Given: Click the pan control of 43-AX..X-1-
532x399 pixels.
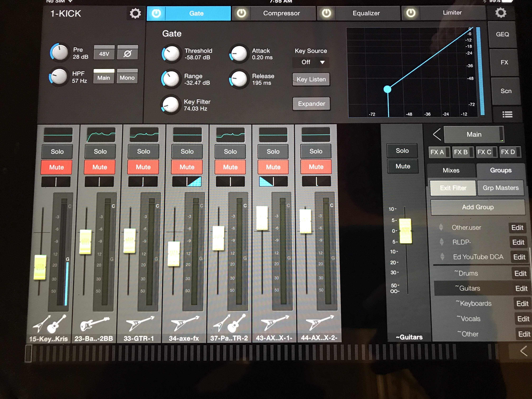Looking at the screenshot, I should (x=273, y=181).
